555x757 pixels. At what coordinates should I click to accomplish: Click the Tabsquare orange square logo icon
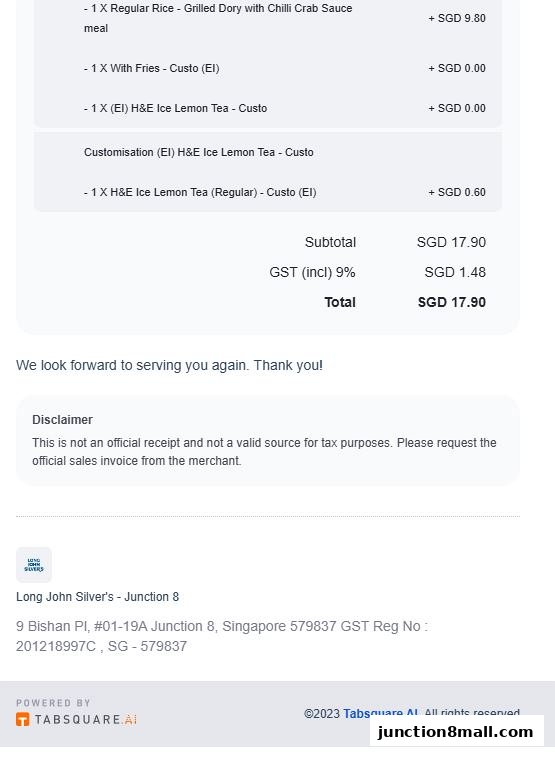23,719
